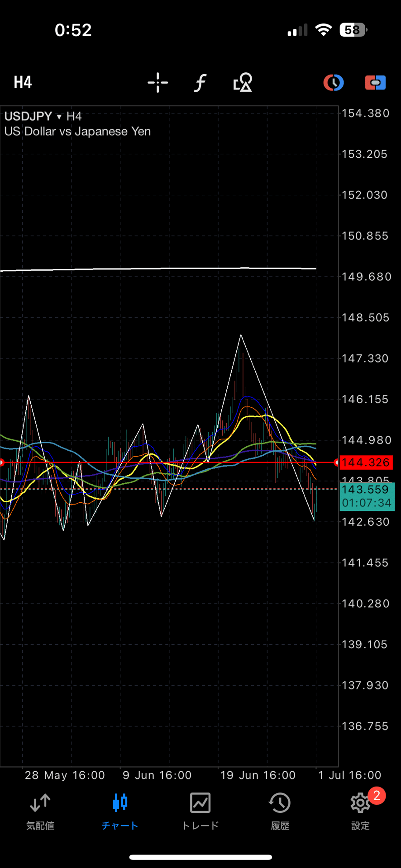Tap the 149.680 price scale value

click(x=366, y=277)
